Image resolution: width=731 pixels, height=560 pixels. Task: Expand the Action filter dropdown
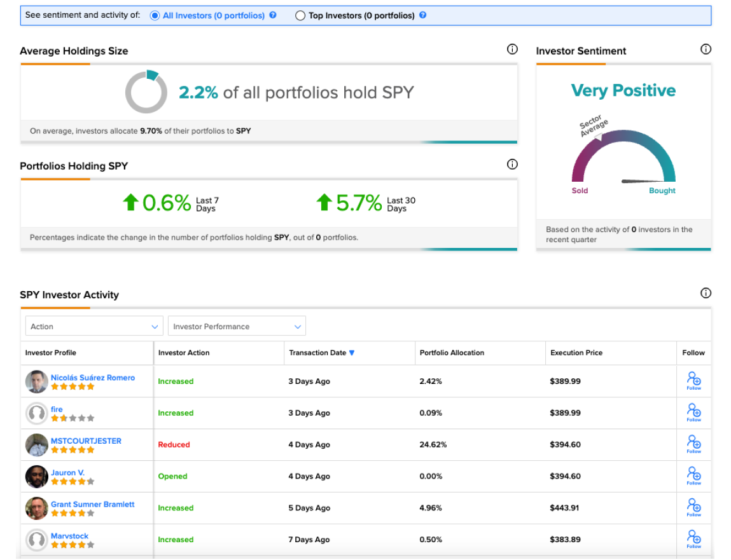(x=94, y=326)
